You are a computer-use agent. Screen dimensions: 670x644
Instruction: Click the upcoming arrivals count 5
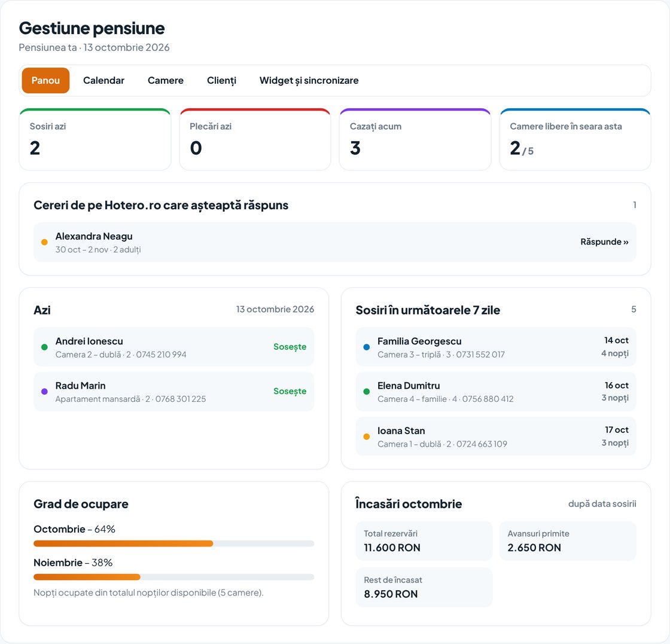click(634, 309)
